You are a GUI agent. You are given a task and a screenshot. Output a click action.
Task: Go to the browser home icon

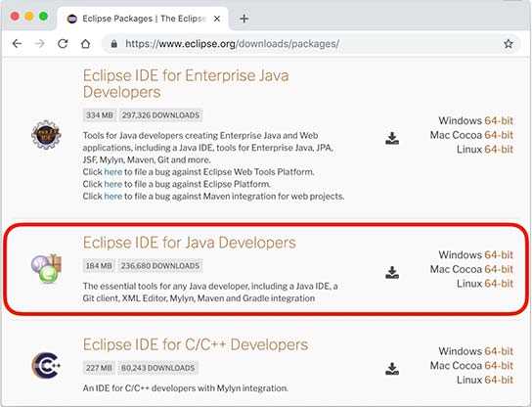(85, 44)
